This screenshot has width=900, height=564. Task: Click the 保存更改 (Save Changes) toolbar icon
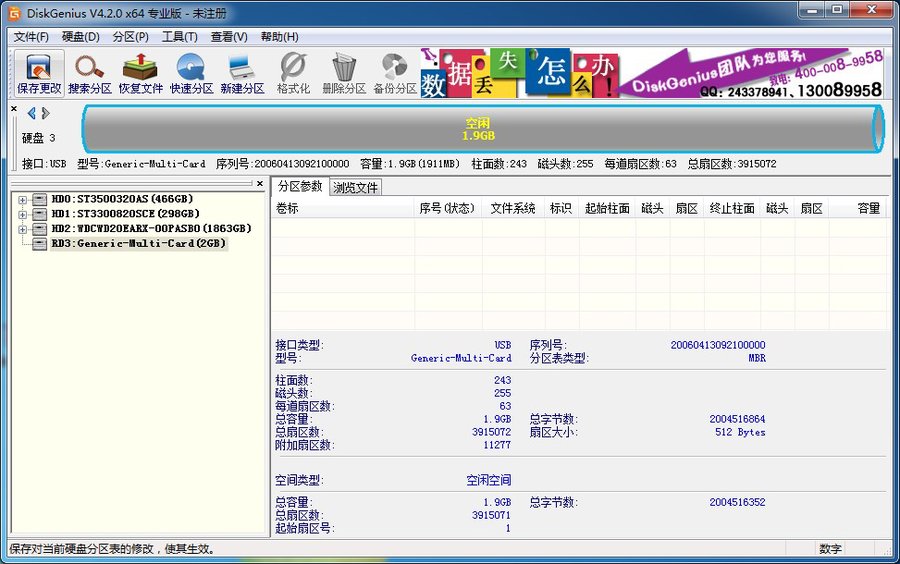pyautogui.click(x=39, y=73)
